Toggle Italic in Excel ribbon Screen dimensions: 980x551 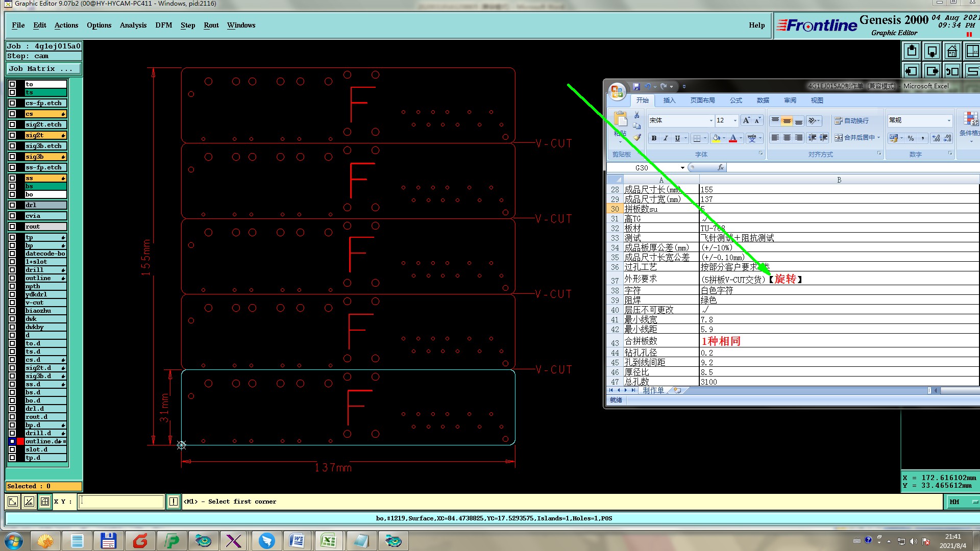pos(666,138)
